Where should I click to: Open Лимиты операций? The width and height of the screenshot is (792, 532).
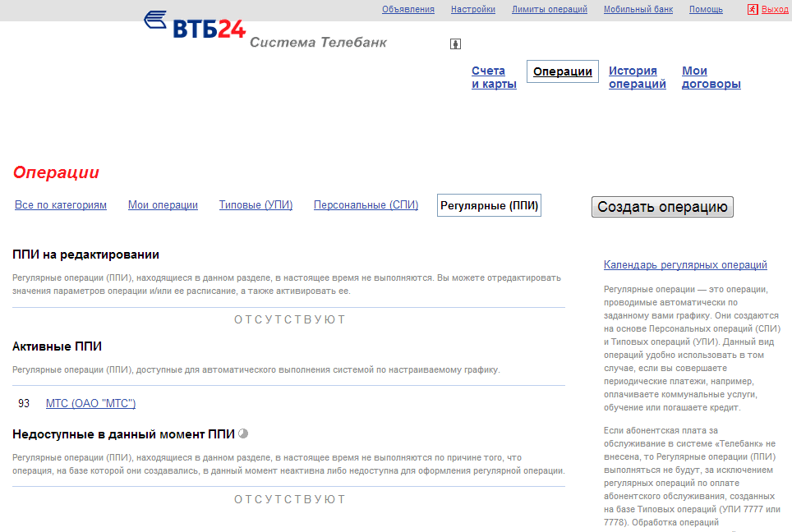(549, 10)
